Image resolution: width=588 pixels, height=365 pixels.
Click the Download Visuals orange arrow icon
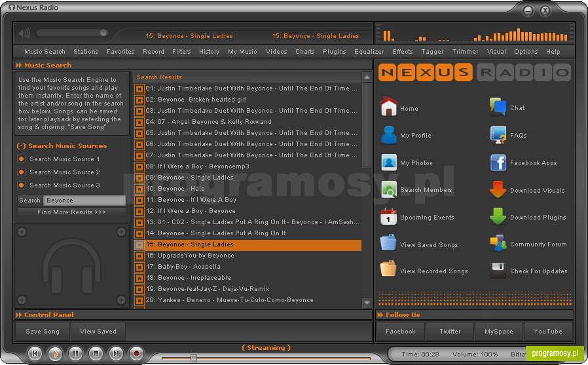[498, 189]
